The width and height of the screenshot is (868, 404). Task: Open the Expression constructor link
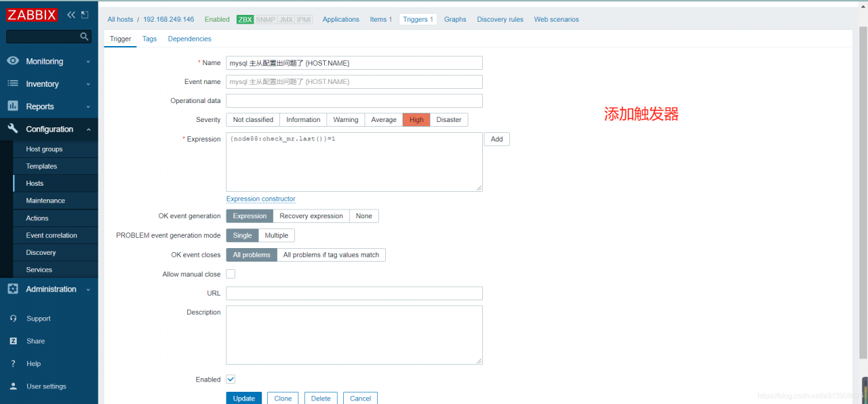pos(261,199)
